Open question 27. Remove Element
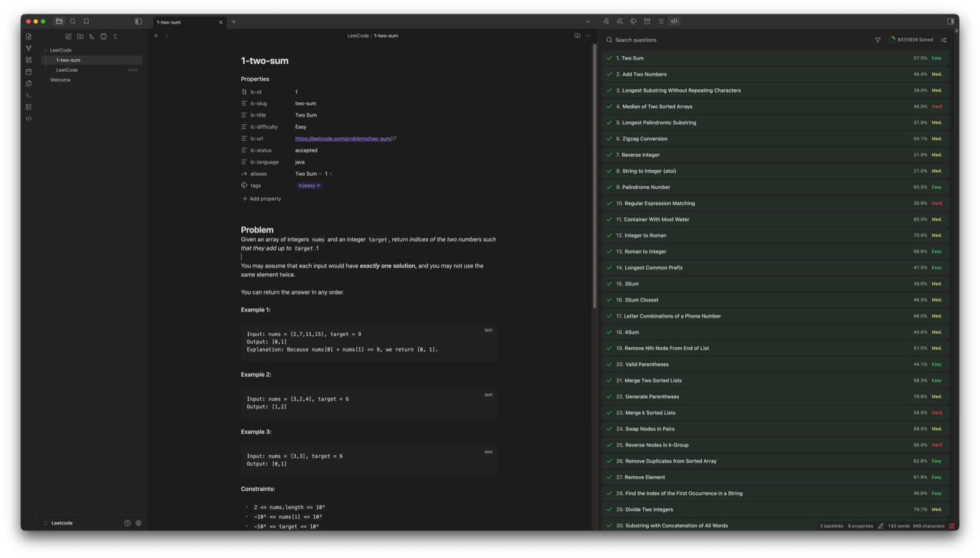The width and height of the screenshot is (980, 558). 775,477
